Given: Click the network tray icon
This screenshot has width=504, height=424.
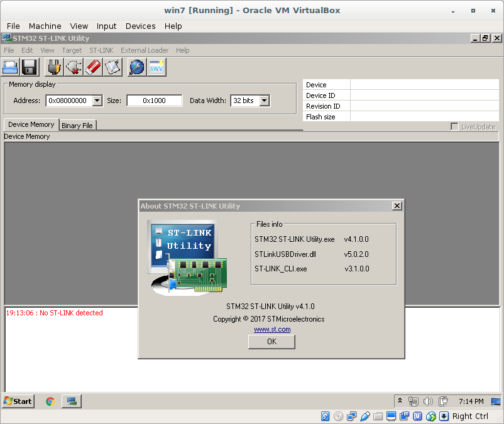Looking at the screenshot, I should tap(413, 401).
